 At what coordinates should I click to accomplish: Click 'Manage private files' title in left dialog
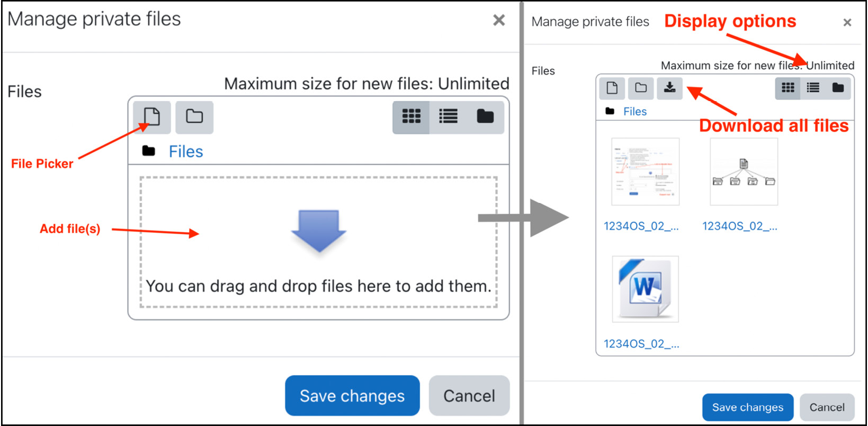pos(94,19)
